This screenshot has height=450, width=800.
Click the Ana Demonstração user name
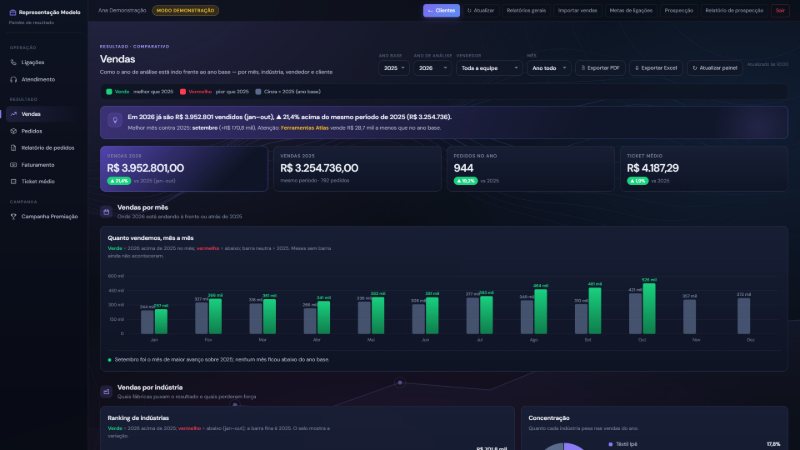point(122,11)
